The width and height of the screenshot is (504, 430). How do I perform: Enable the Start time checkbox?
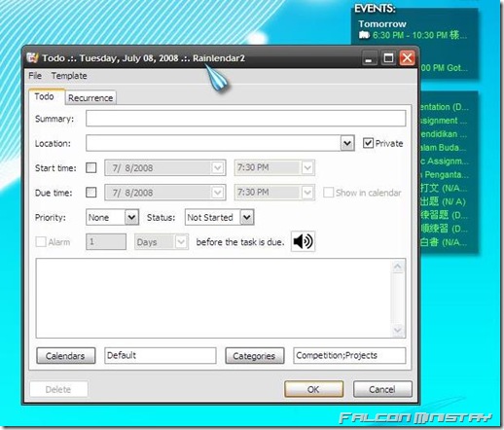[91, 167]
